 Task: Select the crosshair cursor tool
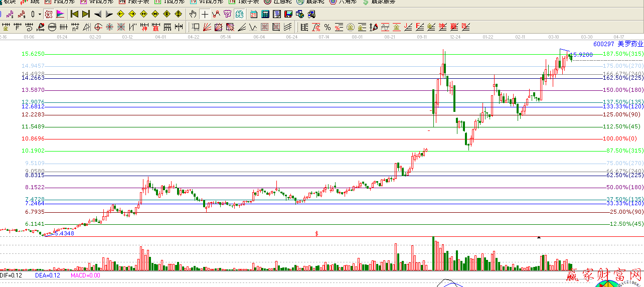point(205,14)
